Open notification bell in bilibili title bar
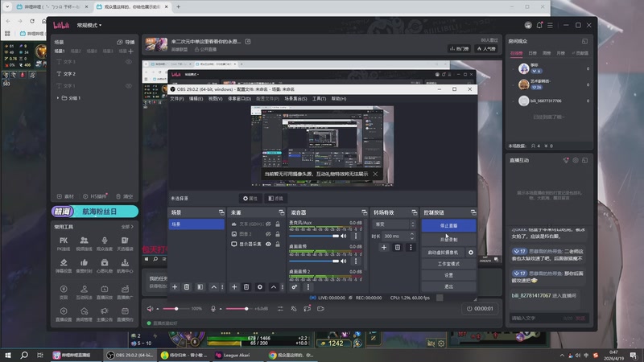Image resolution: width=644 pixels, height=362 pixels. 539,25
